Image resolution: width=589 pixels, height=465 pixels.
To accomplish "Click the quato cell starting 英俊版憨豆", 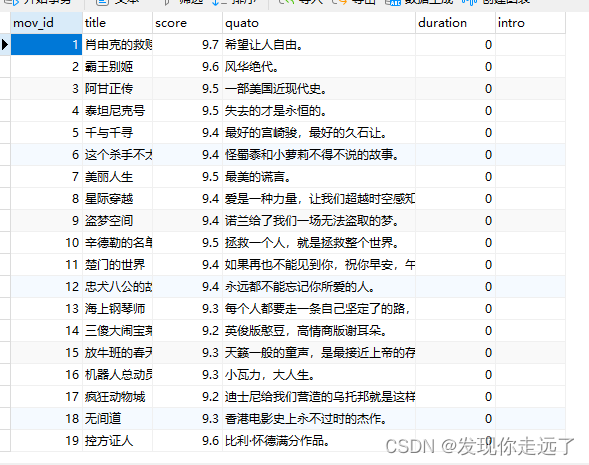I will [319, 331].
